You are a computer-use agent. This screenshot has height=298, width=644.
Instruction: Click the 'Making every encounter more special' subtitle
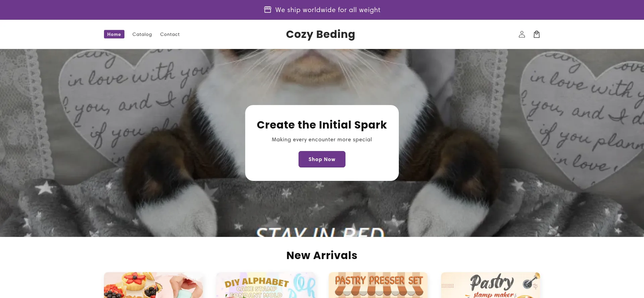pos(322,140)
